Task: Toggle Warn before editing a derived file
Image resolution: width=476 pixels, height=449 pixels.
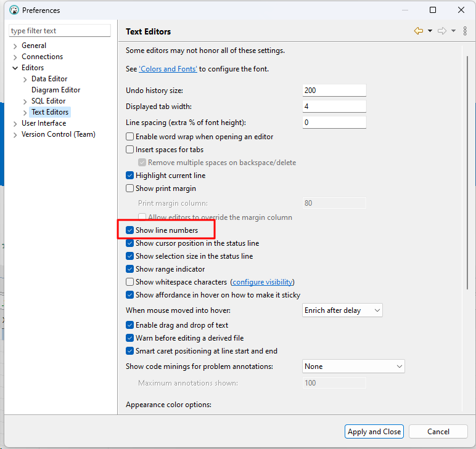Action: 129,338
